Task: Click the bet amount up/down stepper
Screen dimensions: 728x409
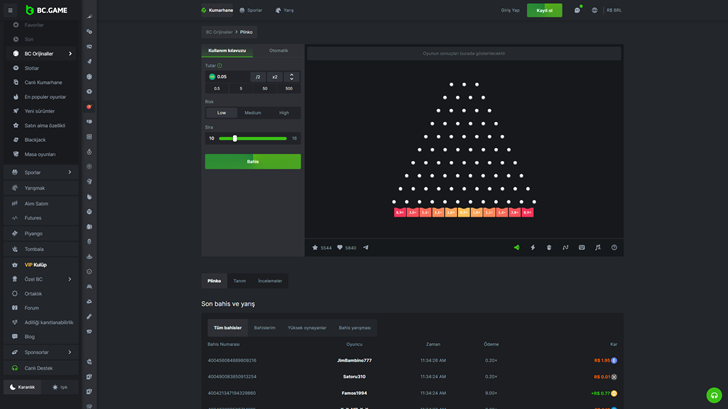Action: 292,77
